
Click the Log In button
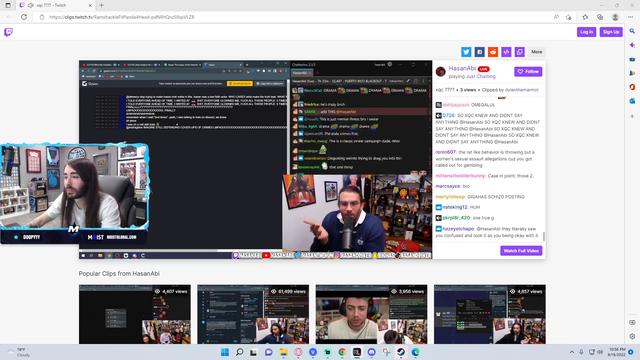pos(587,32)
